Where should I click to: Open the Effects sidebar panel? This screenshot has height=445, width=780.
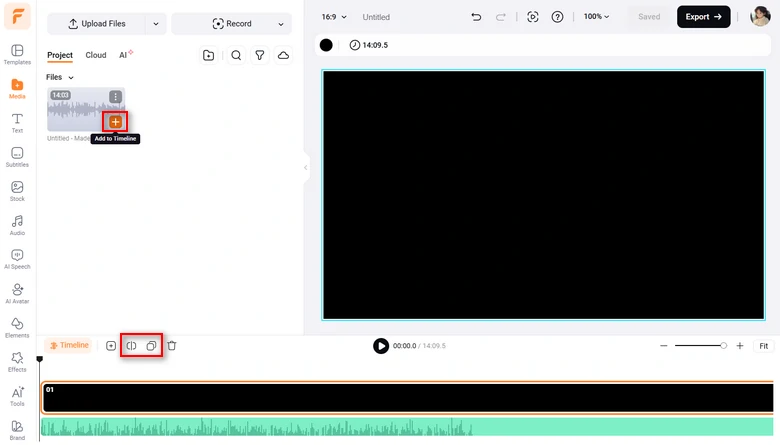tap(17, 362)
